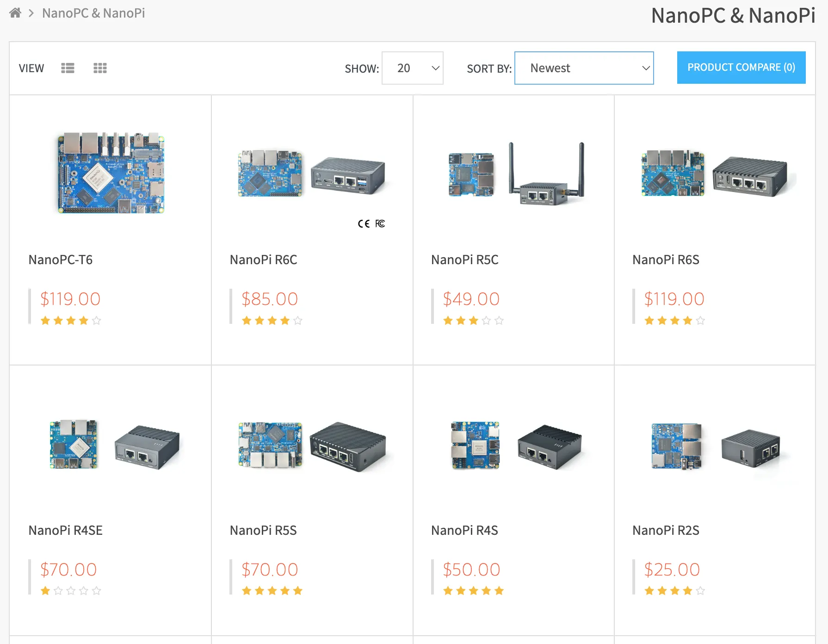Click the $70.00 price of NanoPi R5S

coord(270,570)
